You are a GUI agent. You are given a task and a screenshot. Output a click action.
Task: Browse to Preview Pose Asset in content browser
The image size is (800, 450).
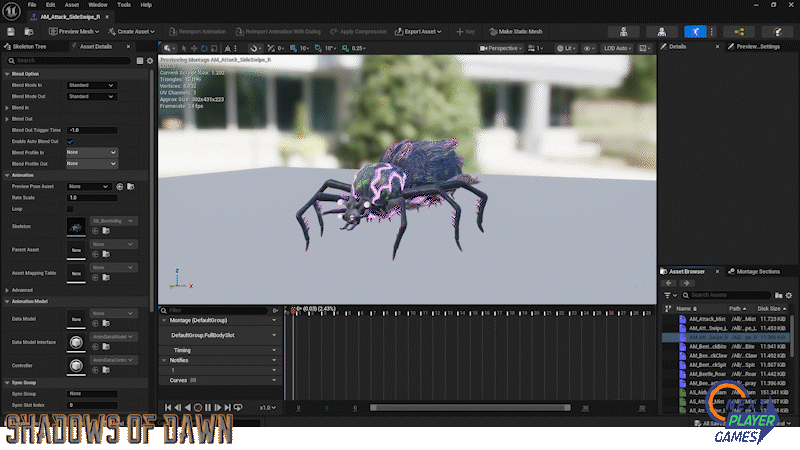(x=131, y=187)
